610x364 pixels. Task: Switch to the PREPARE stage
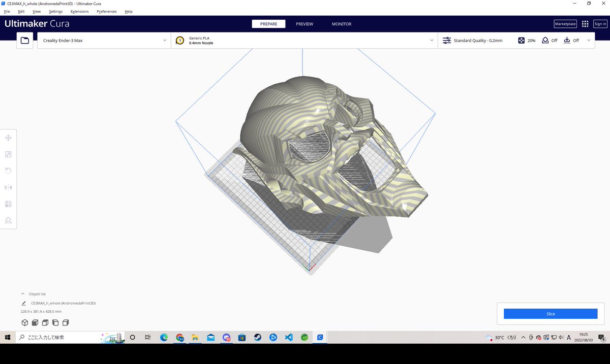pos(268,24)
